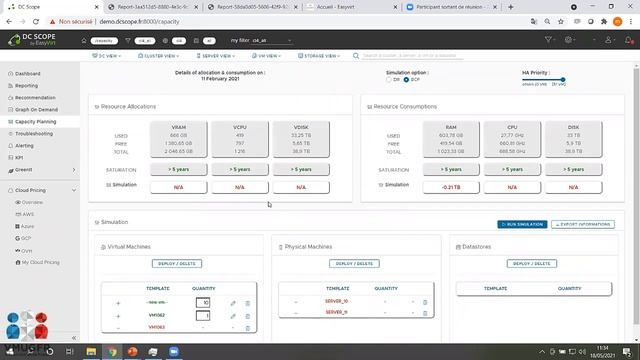Open the settings gear menu at top right
The width and height of the screenshot is (640, 360).
[x=568, y=40]
